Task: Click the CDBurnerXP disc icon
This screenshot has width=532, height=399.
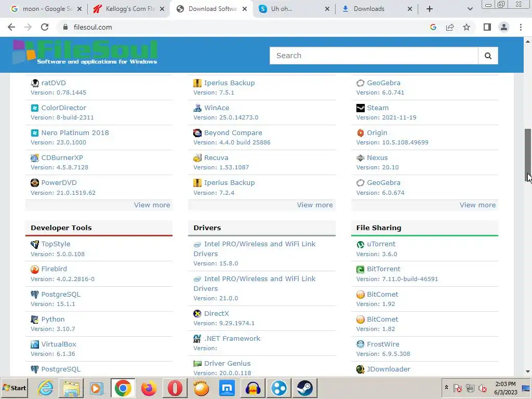Action: [35, 158]
